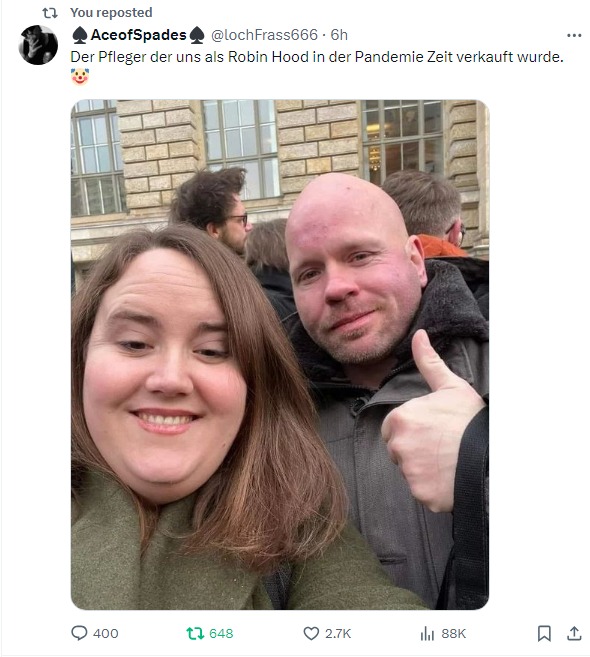Click the post text starting "Der Pfleger"
Screen dimensions: 590x657
[317, 57]
